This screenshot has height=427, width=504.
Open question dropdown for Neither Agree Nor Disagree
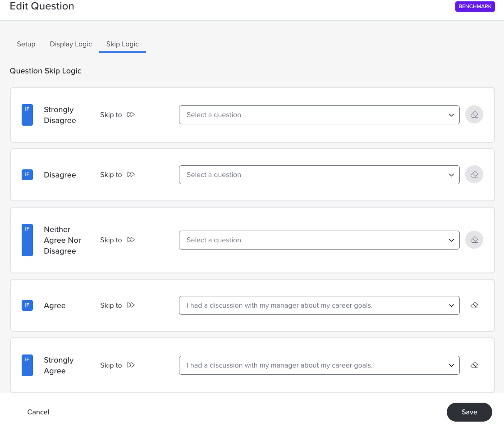(x=319, y=240)
